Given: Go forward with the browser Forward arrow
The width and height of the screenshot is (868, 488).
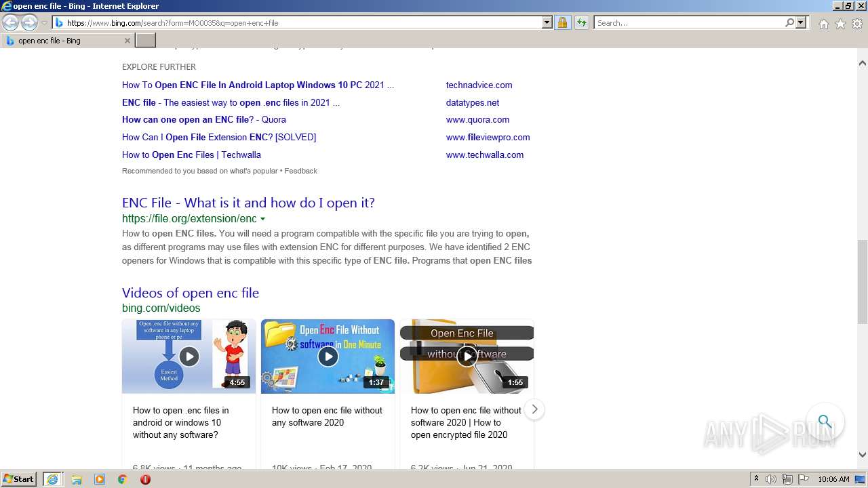Looking at the screenshot, I should 29,23.
